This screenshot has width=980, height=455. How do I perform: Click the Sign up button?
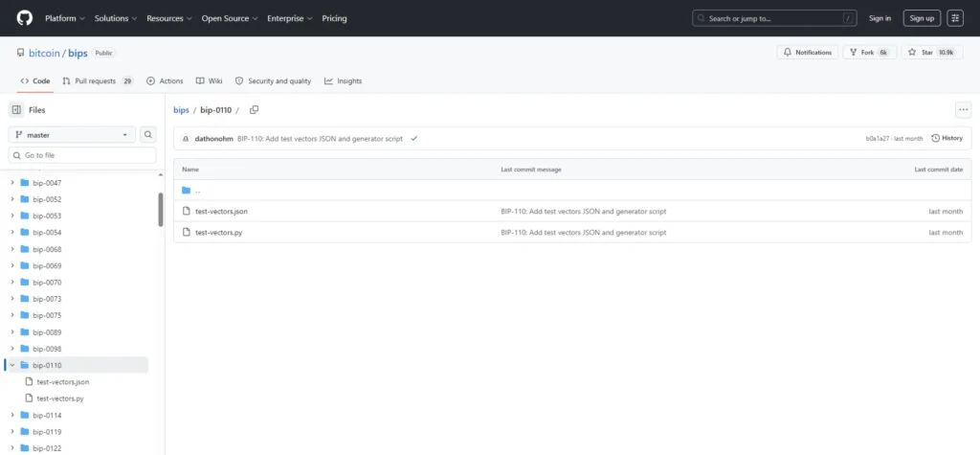click(x=922, y=18)
